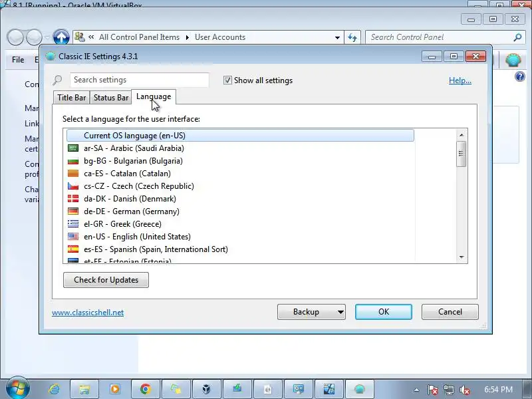Click All Control Panel Items breadcrumb

(x=139, y=37)
